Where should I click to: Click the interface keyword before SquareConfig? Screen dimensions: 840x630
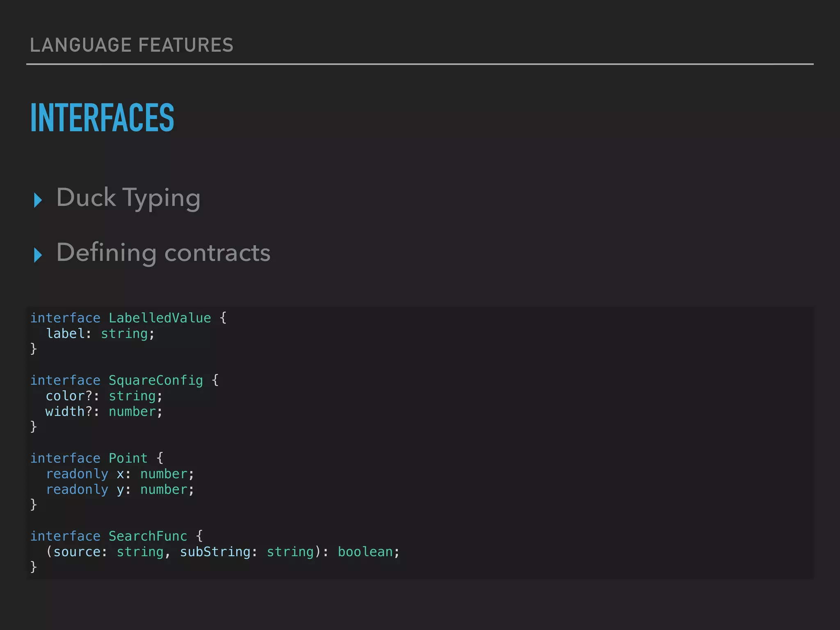(x=65, y=380)
